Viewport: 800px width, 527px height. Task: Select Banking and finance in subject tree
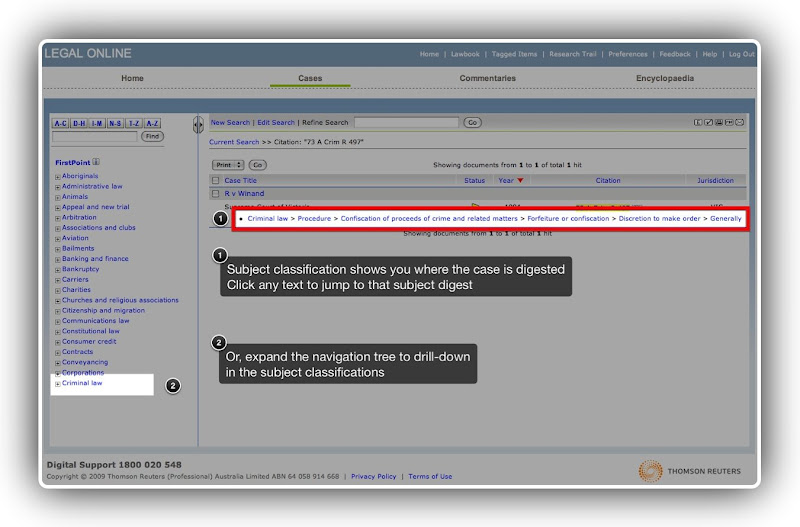pos(95,259)
